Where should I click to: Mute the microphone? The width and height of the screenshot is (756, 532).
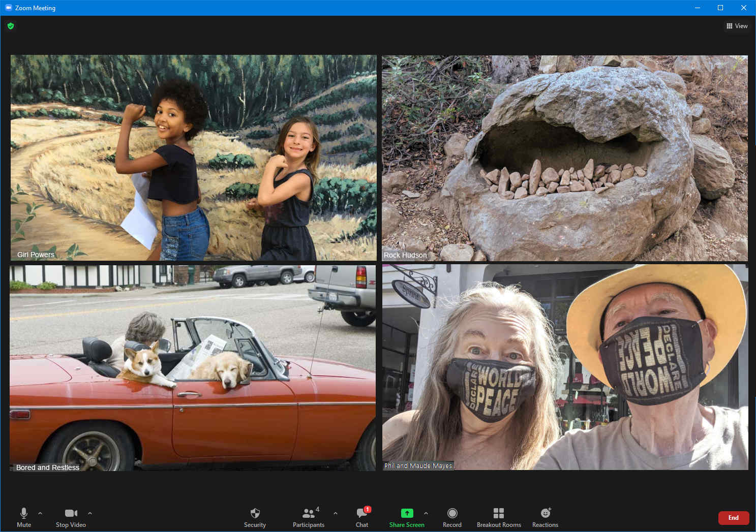(23, 517)
